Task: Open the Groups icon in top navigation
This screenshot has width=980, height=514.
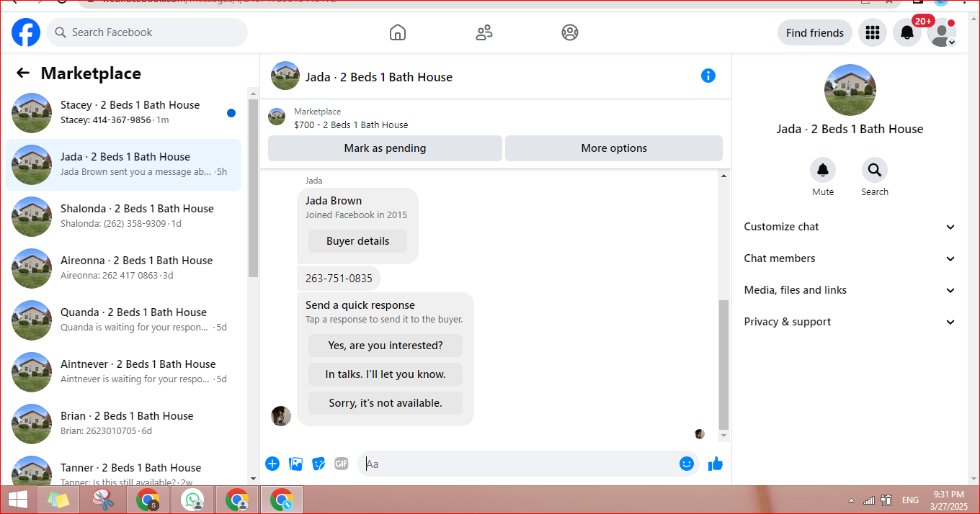Action: tap(570, 32)
